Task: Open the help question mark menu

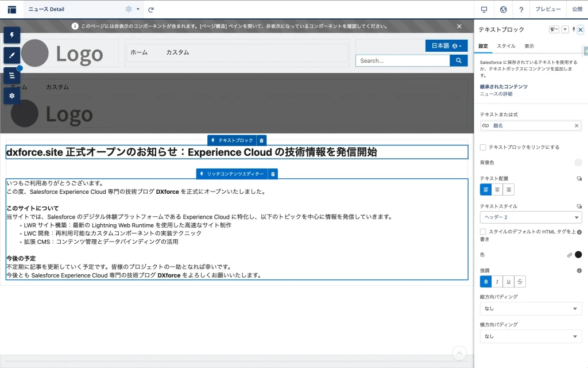Action: pyautogui.click(x=521, y=9)
